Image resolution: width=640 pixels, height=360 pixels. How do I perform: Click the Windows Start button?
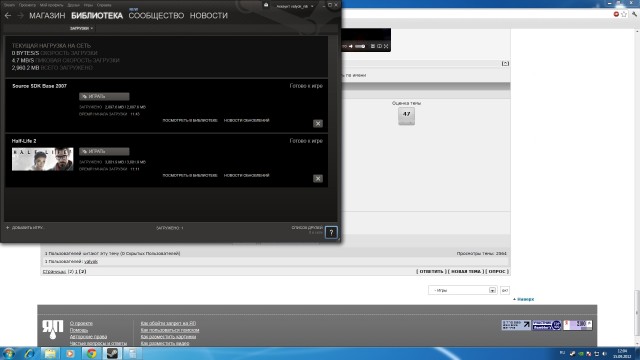(x=8, y=353)
